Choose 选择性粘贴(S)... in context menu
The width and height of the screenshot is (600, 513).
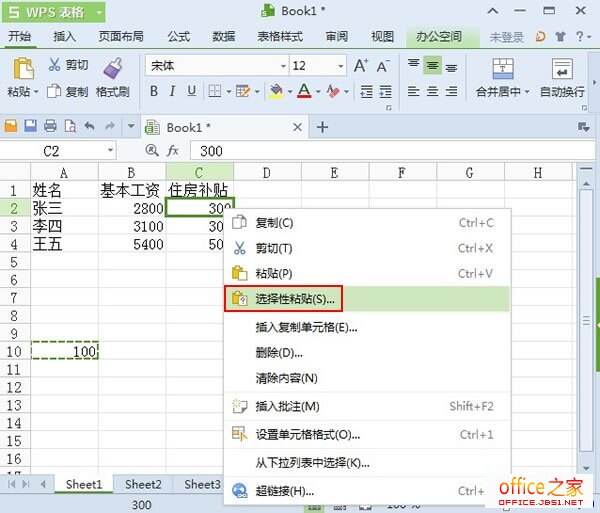[x=367, y=298]
